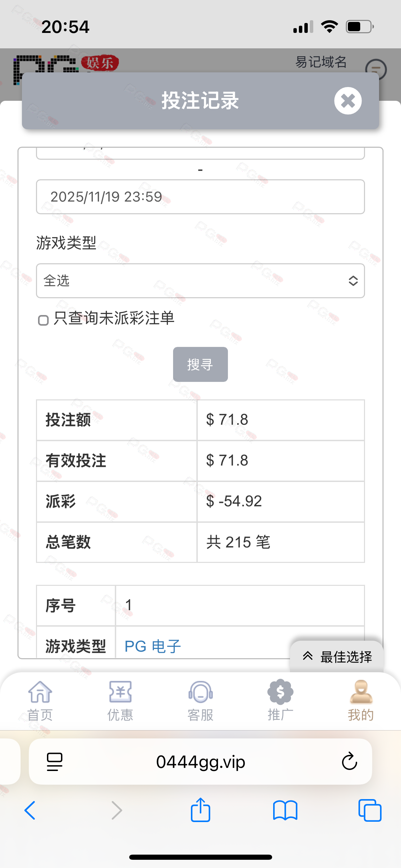Open the 游戏类型 全选 dropdown
This screenshot has height=868, width=401.
coord(200,281)
